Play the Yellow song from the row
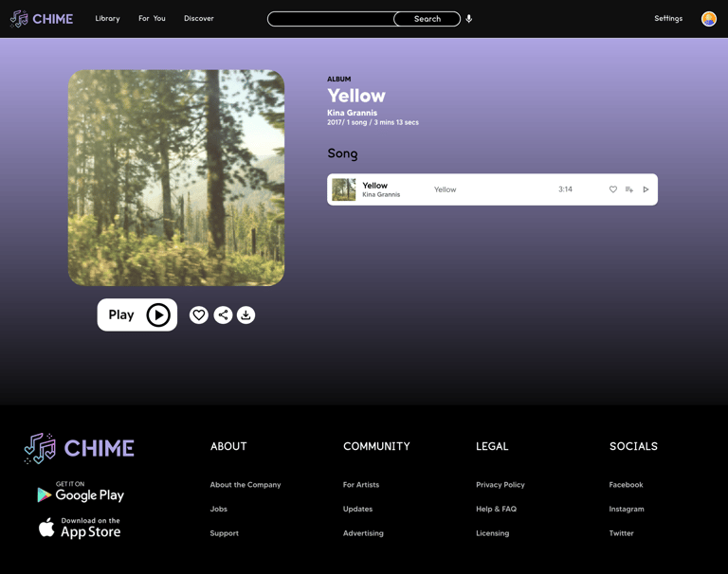Screen dimensions: 728x574 pyautogui.click(x=646, y=189)
